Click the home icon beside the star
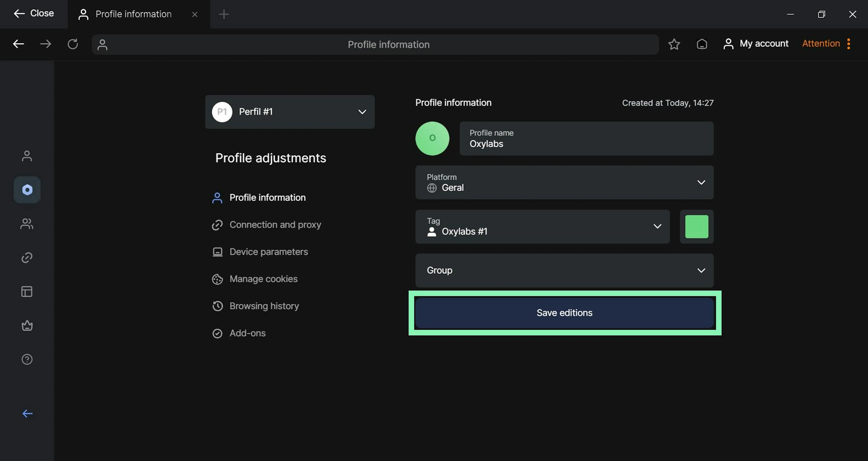Viewport: 868px width, 461px height. coord(702,44)
